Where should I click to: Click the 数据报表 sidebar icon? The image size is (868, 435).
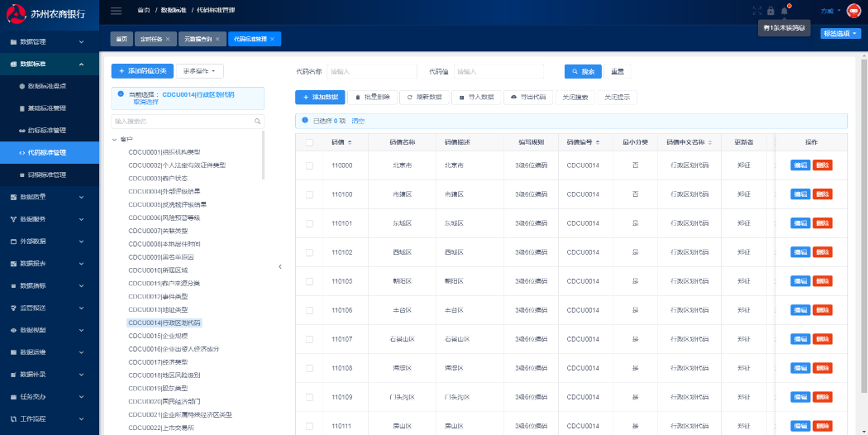point(14,263)
